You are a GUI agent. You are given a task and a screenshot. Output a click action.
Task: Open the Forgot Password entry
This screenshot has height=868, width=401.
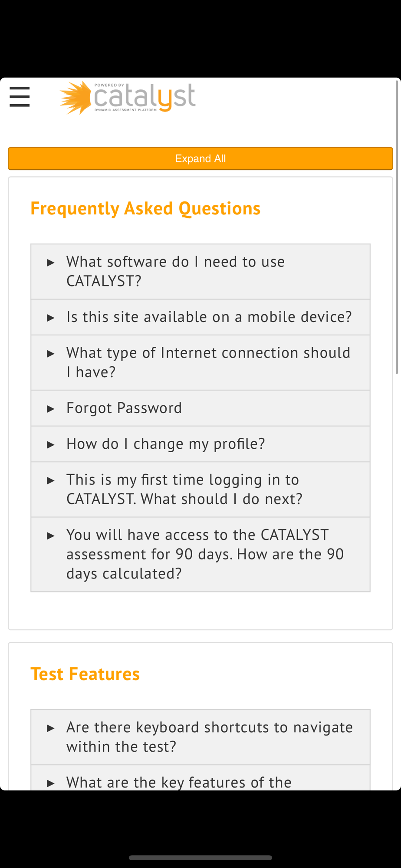[200, 408]
